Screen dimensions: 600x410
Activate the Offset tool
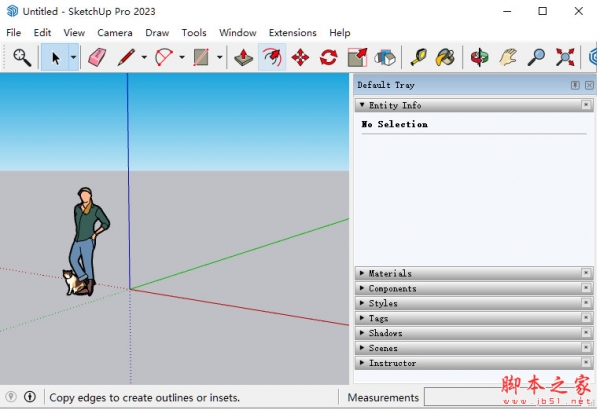click(x=272, y=57)
